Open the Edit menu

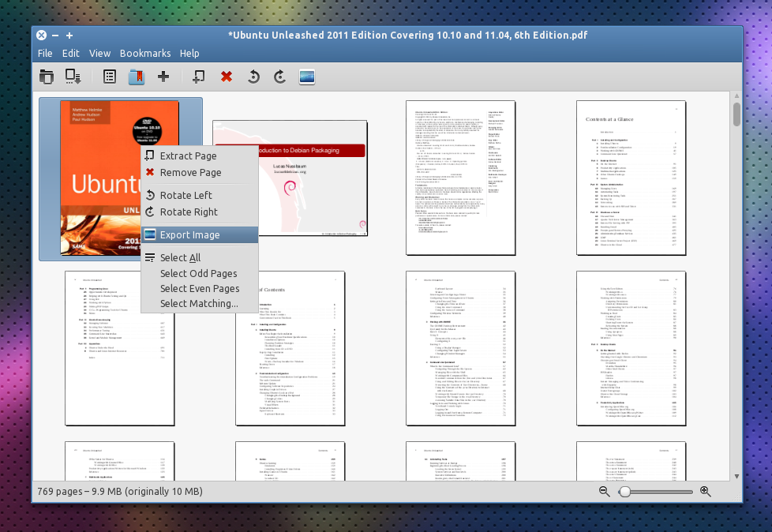click(x=70, y=53)
